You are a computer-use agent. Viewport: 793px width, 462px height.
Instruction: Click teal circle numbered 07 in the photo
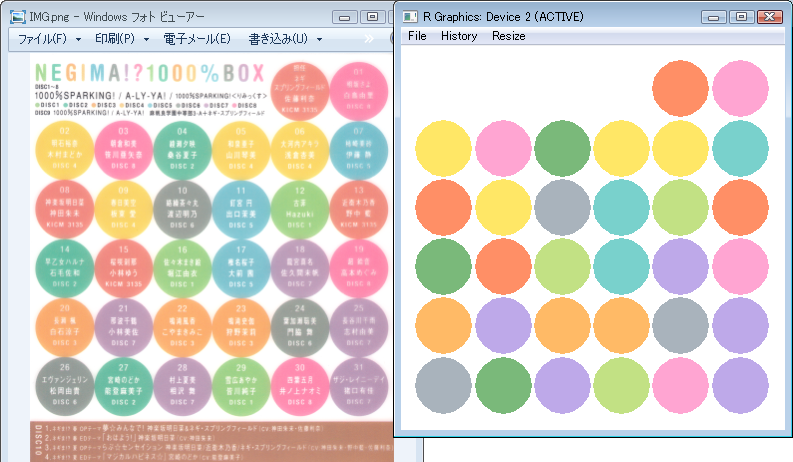pyautogui.click(x=359, y=150)
